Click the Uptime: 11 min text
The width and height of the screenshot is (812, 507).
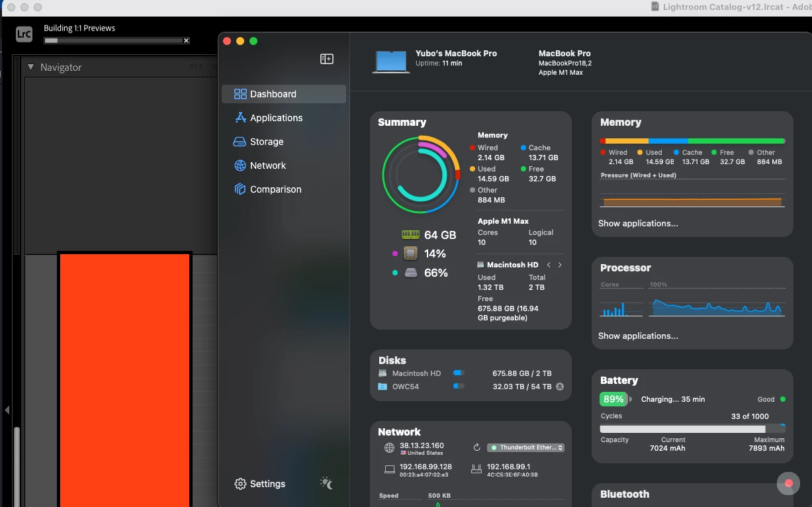tap(439, 64)
